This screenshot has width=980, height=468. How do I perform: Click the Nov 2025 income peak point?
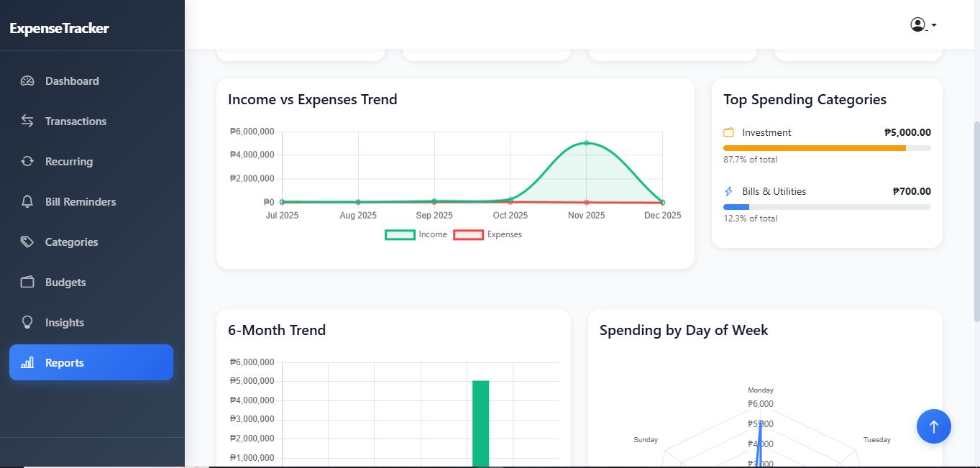pyautogui.click(x=586, y=143)
